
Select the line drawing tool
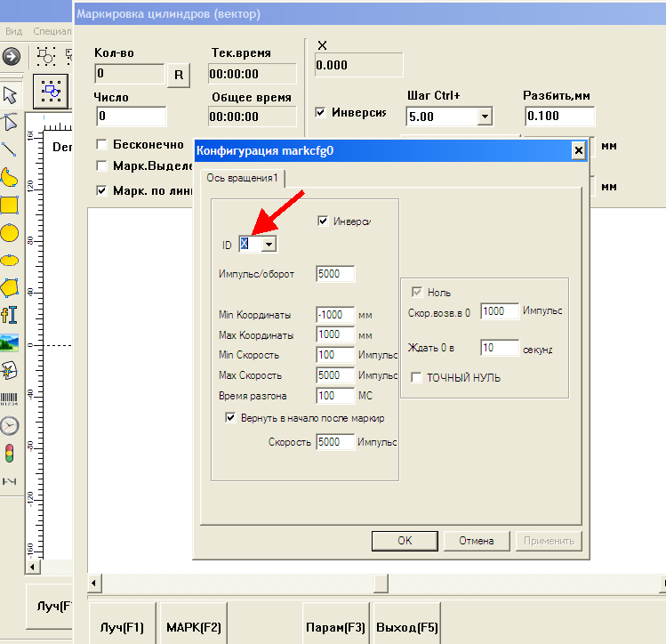[10, 149]
